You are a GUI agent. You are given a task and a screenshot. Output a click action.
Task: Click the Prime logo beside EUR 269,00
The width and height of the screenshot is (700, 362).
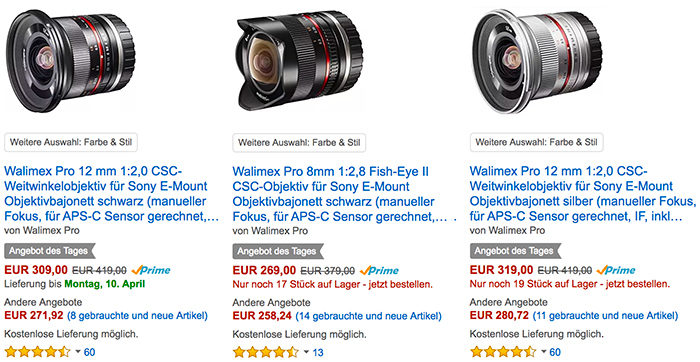379,270
